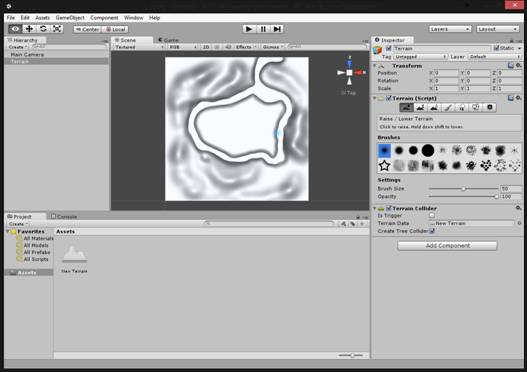
Task: Open Terrain GameObject icon picker
Action: (377, 50)
